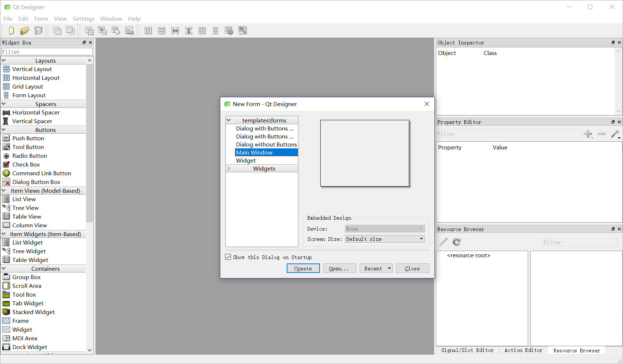Click the Lay Out in Grid icon

click(202, 31)
